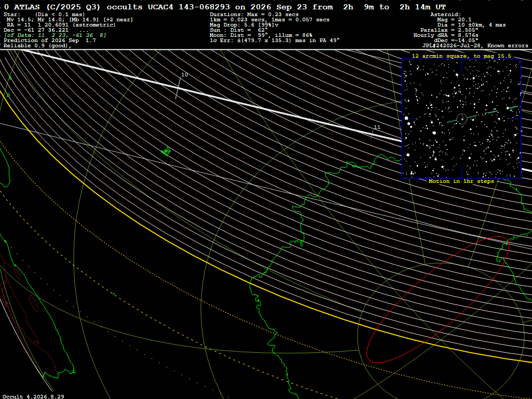Click the green 'of Date' coordinates line
This screenshot has height=399, width=532.
click(55, 35)
